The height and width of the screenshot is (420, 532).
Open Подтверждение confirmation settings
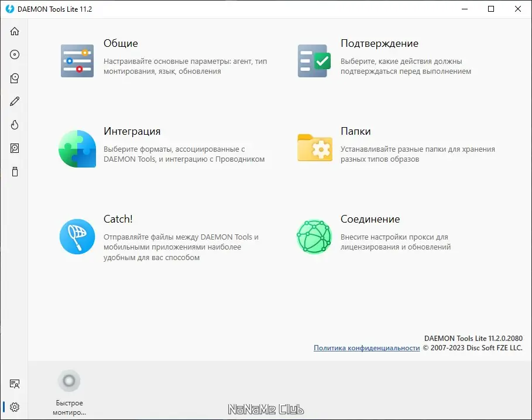tap(314, 60)
